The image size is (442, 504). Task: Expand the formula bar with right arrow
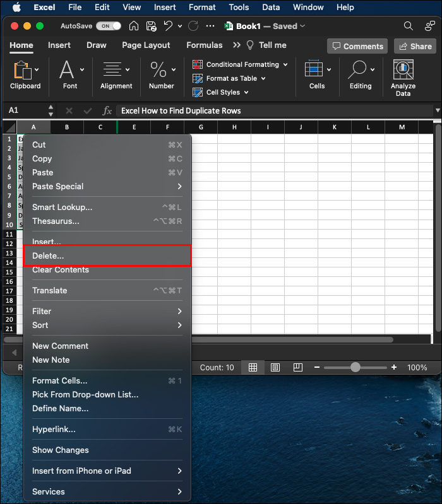(438, 110)
